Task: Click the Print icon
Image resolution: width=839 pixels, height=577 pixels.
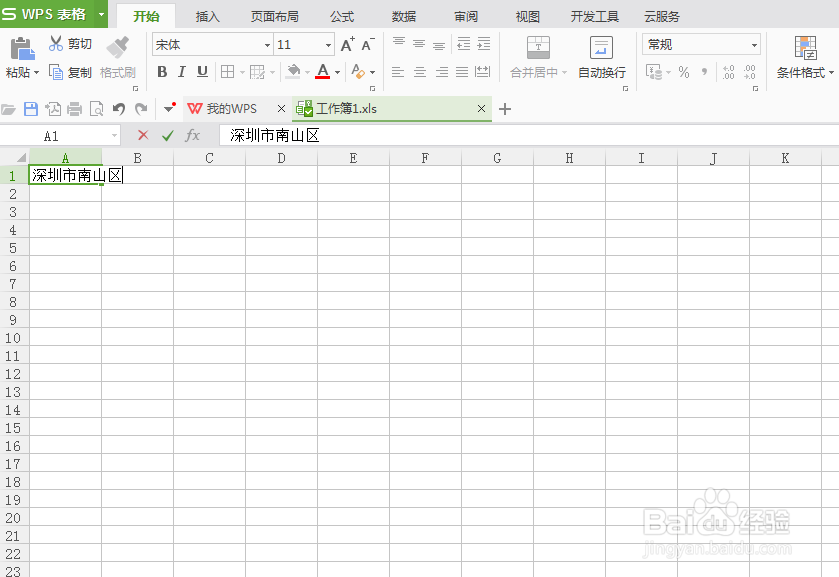Action: (x=74, y=108)
